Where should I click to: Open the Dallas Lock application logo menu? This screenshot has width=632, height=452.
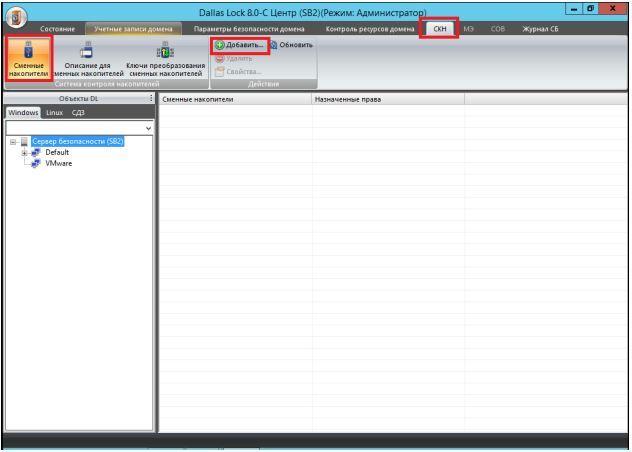tap(16, 18)
